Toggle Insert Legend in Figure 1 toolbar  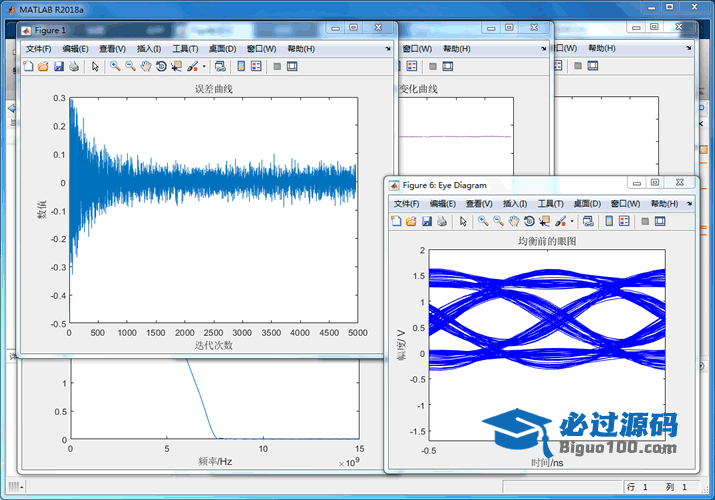[255, 67]
